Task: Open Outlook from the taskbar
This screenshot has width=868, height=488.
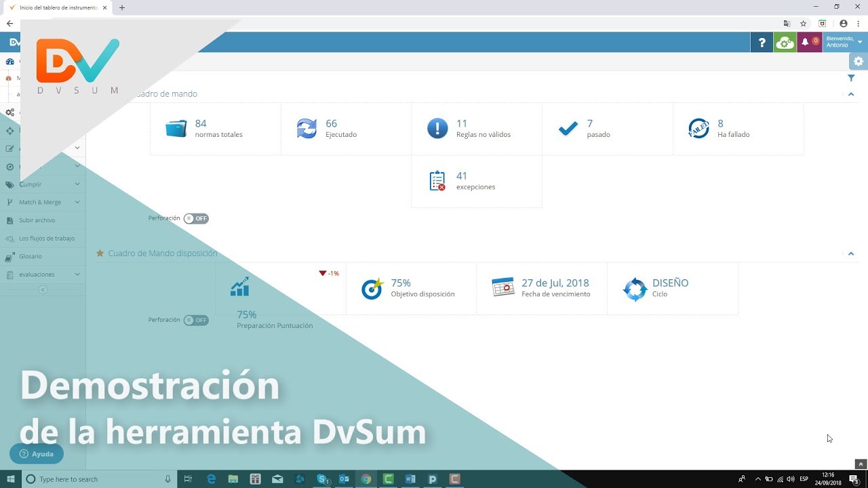Action: [344, 479]
